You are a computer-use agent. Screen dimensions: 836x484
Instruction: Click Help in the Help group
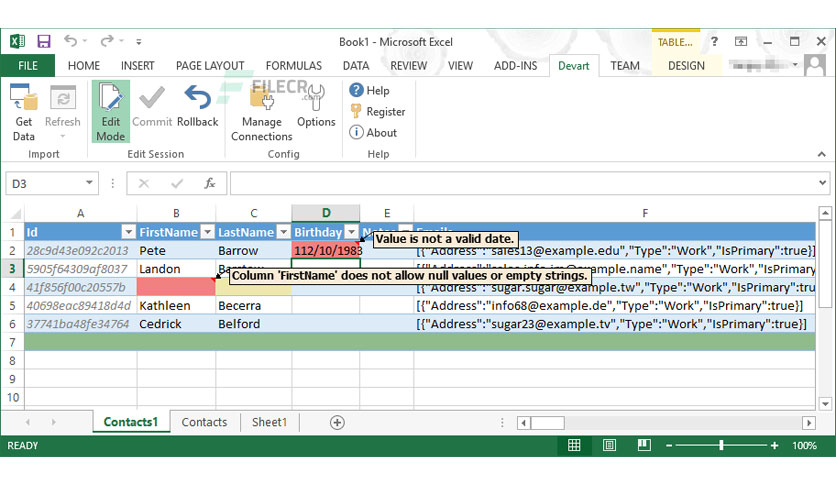click(369, 91)
